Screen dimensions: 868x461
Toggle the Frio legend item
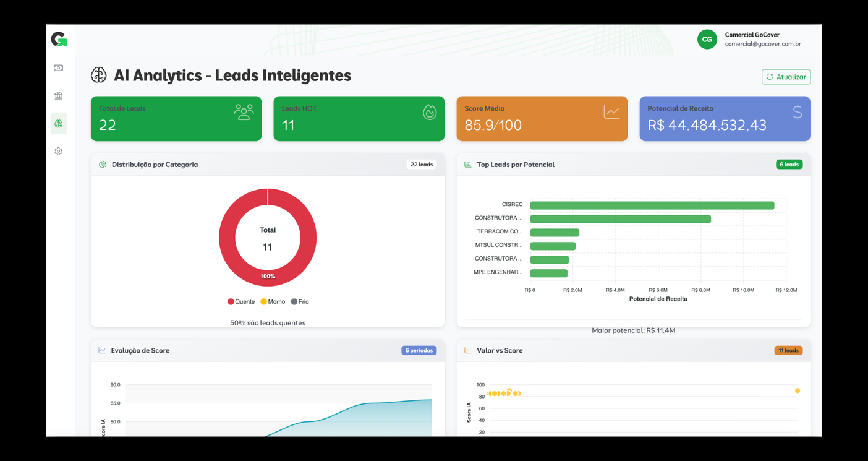click(x=300, y=302)
